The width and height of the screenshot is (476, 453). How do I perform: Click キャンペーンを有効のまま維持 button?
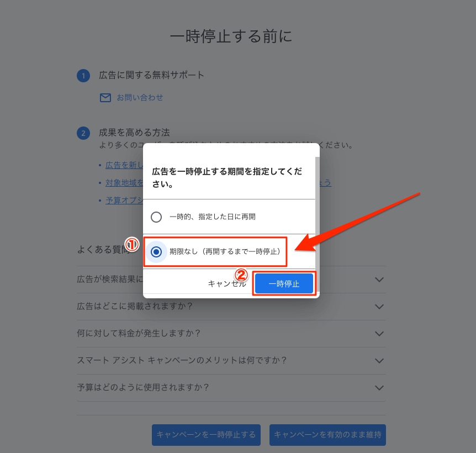point(327,435)
